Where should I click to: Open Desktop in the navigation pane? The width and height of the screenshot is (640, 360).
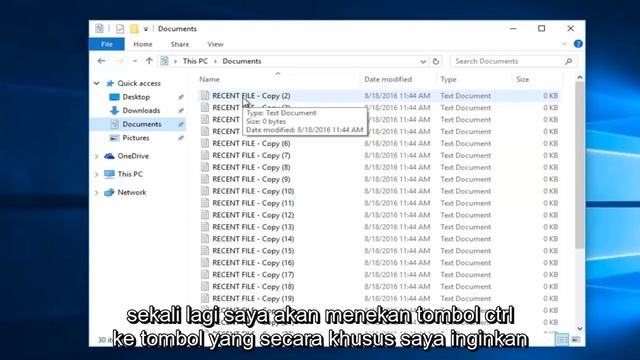pos(136,97)
